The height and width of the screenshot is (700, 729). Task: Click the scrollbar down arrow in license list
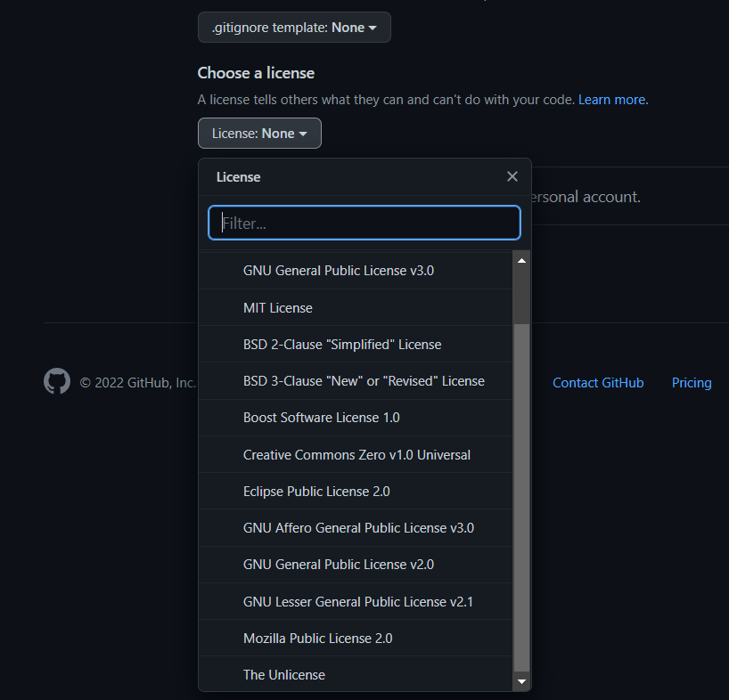[521, 681]
